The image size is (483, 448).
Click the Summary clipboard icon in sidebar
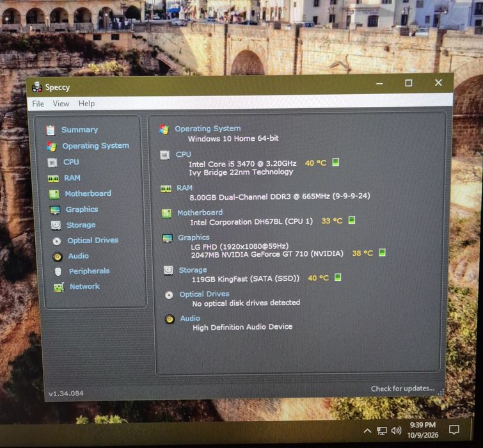pyautogui.click(x=51, y=131)
